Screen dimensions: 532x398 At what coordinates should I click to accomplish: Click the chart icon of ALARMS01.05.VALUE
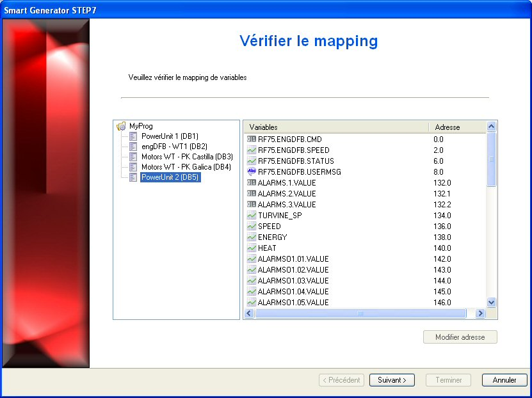tap(252, 302)
